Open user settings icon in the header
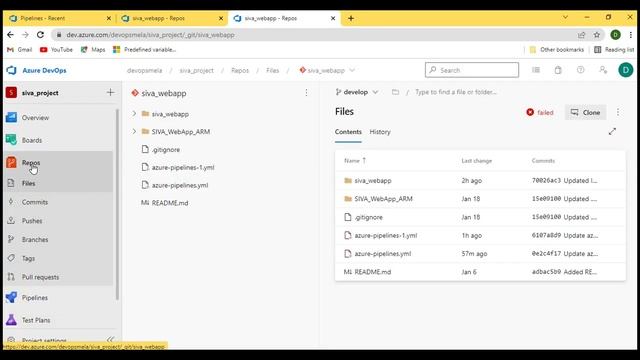The image size is (640, 360). coord(603,70)
